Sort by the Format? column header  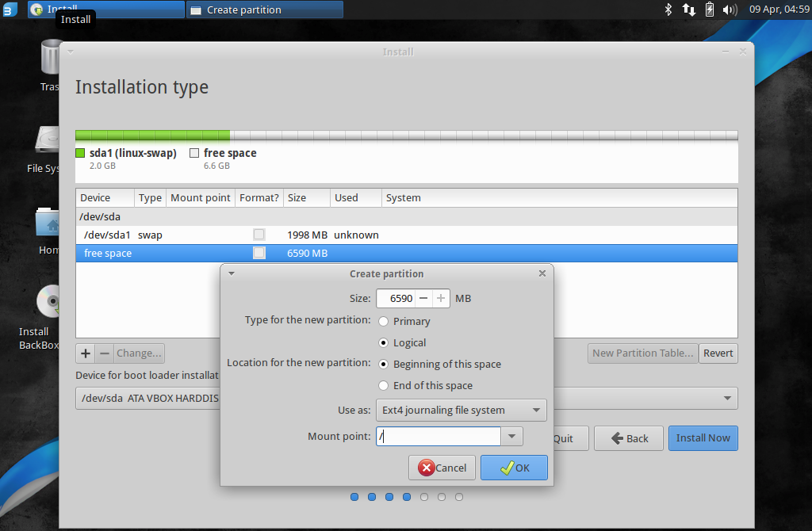click(x=259, y=197)
